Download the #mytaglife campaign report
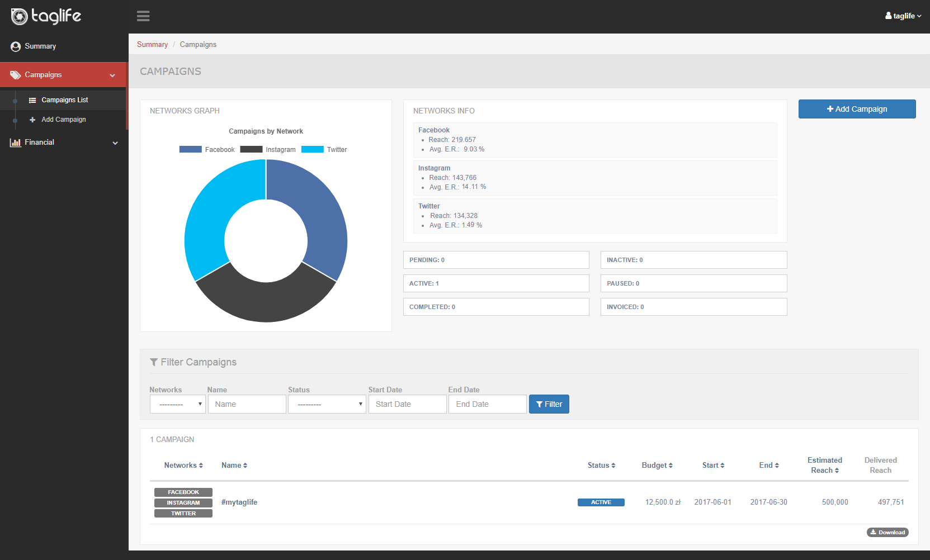 tap(887, 533)
